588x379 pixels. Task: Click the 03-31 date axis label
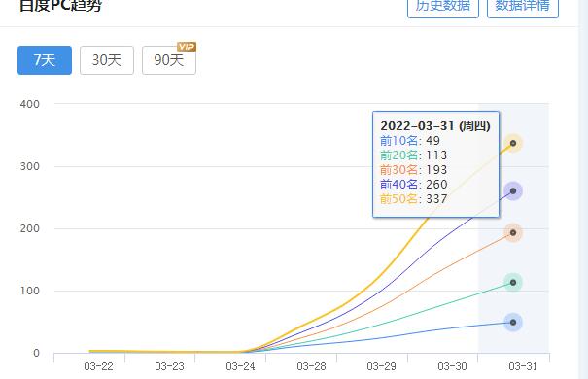point(523,366)
